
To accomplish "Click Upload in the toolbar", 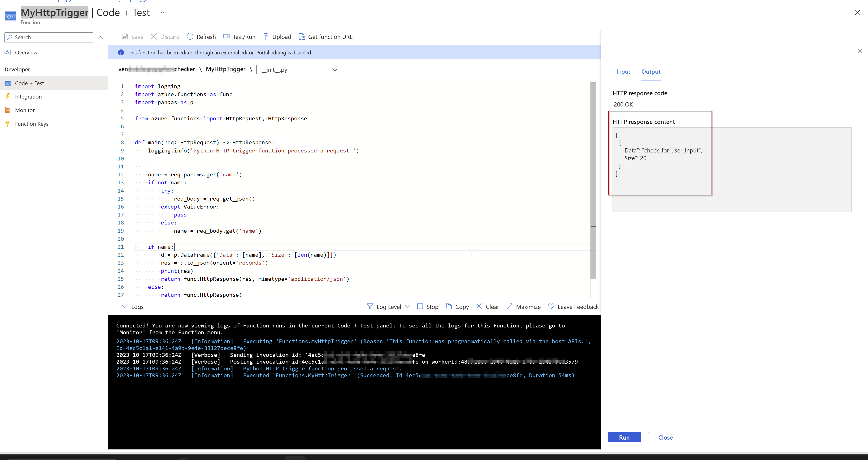I will (x=277, y=37).
